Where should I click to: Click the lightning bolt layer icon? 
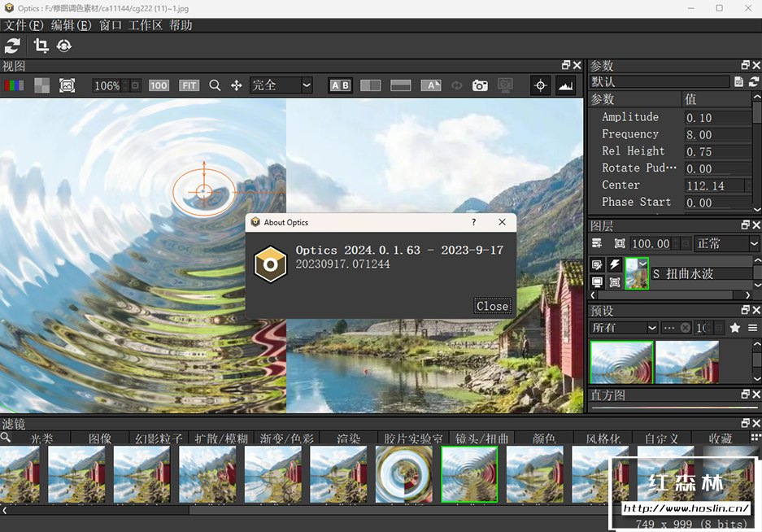pyautogui.click(x=615, y=264)
